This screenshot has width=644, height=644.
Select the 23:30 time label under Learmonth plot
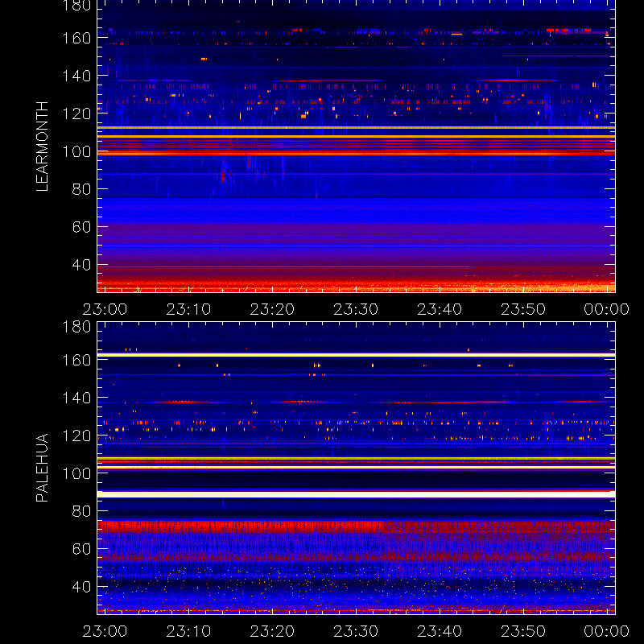click(356, 309)
